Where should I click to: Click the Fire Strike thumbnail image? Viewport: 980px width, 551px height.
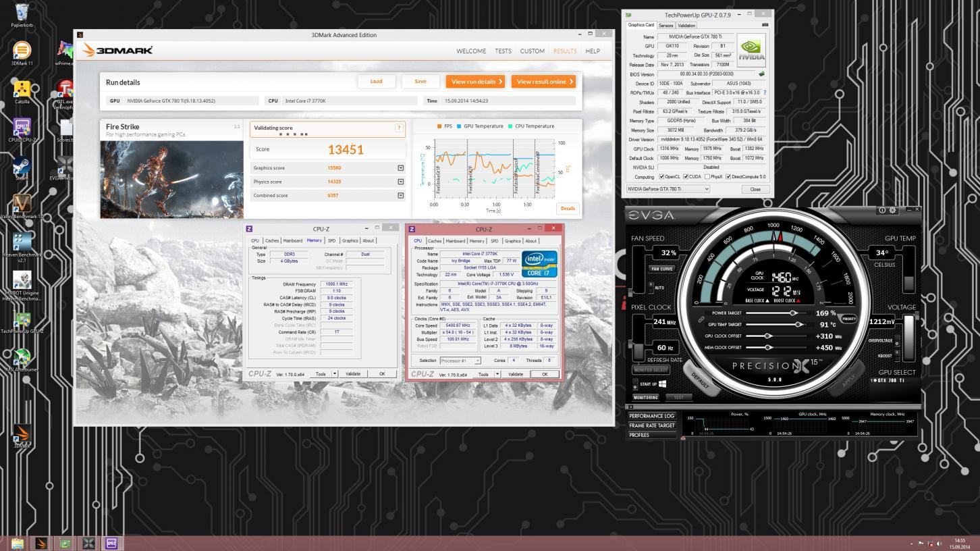[x=172, y=179]
